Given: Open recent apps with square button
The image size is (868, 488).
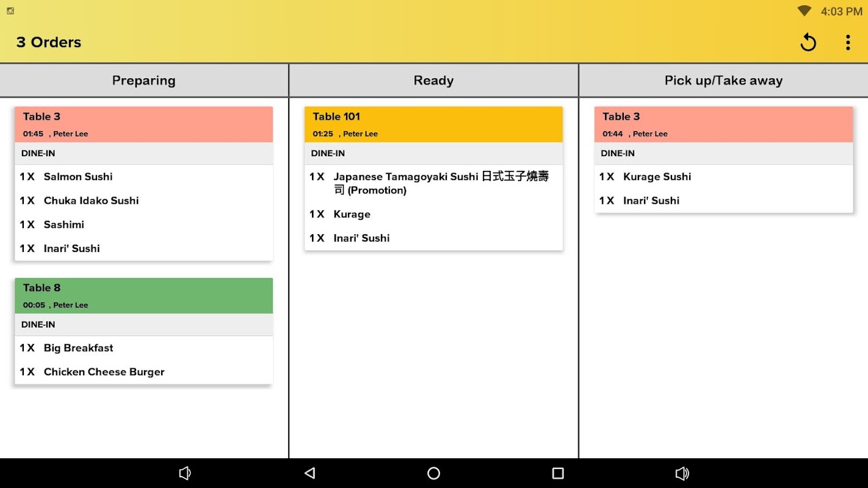Looking at the screenshot, I should pyautogui.click(x=558, y=473).
